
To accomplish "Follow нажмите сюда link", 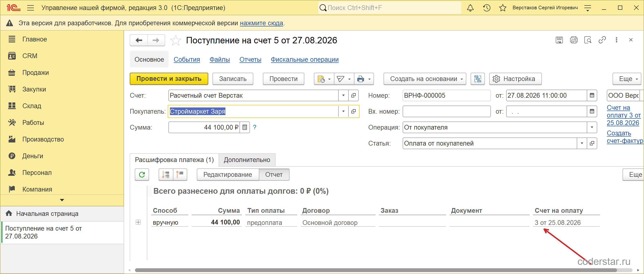I will click(261, 23).
